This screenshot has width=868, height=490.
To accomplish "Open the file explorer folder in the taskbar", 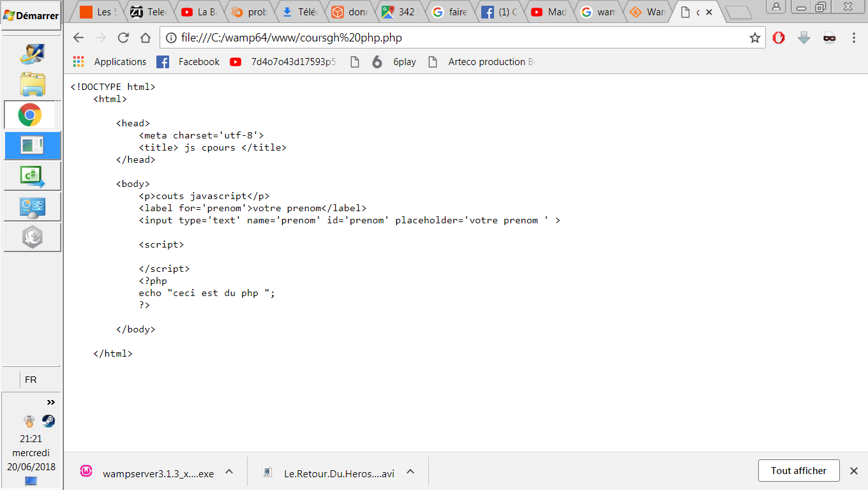I will [x=32, y=84].
